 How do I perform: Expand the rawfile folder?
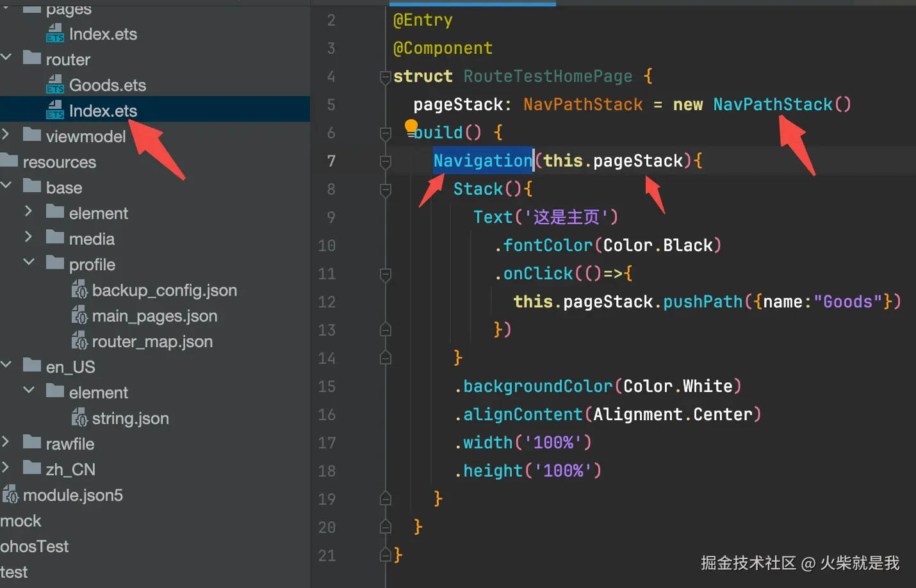(6, 441)
